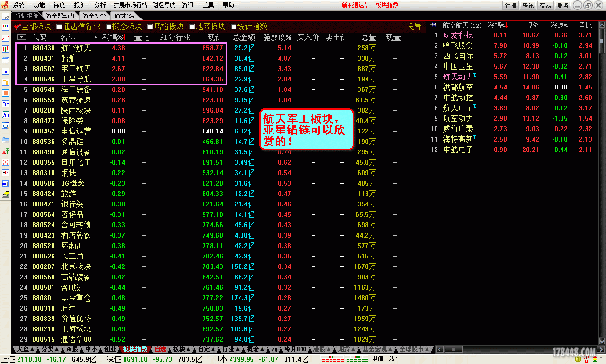Click the F12 trading icon

[5, 104]
